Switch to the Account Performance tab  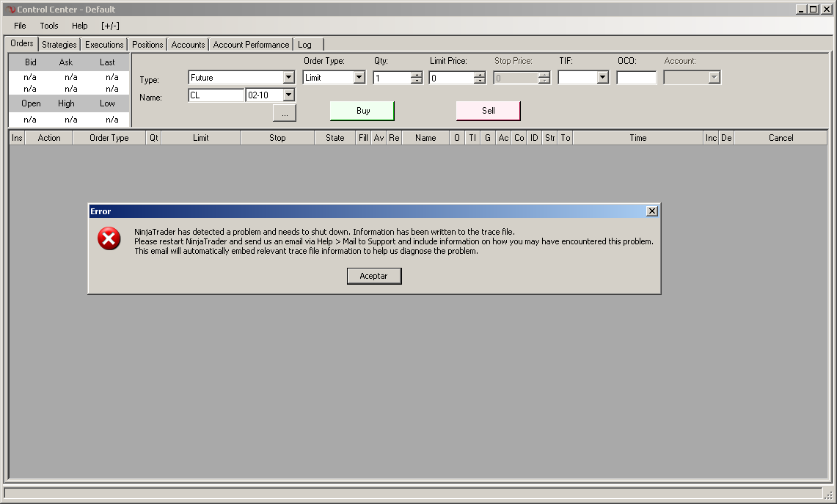click(251, 45)
